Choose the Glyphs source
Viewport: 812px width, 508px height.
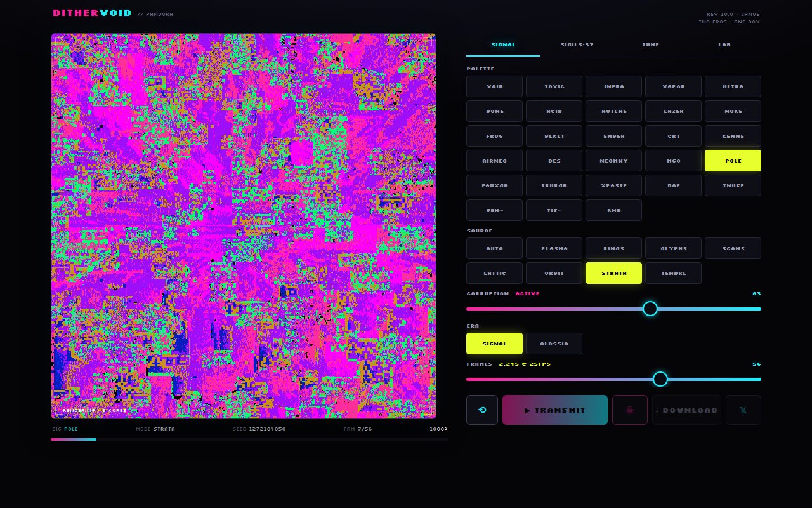(x=674, y=248)
